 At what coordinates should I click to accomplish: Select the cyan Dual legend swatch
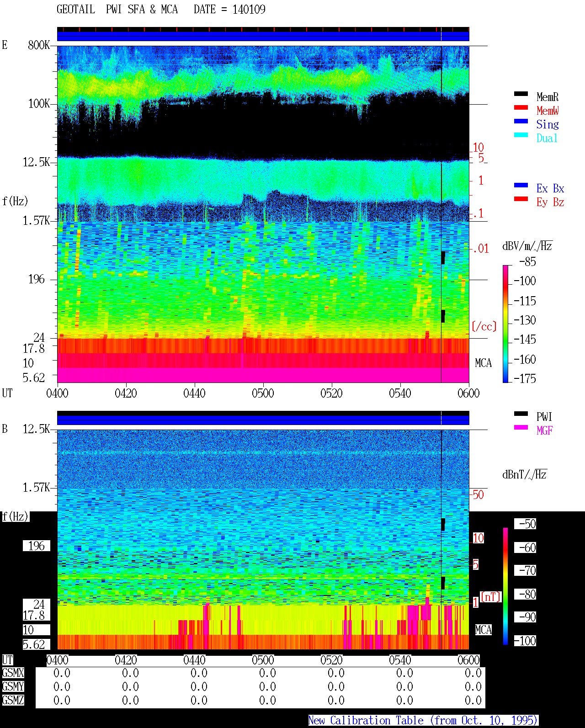[x=521, y=135]
